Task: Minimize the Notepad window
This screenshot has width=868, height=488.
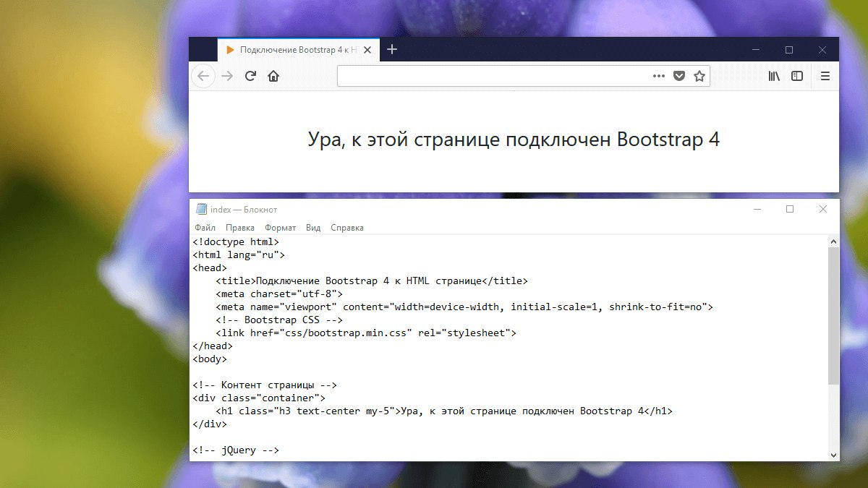Action: click(757, 209)
